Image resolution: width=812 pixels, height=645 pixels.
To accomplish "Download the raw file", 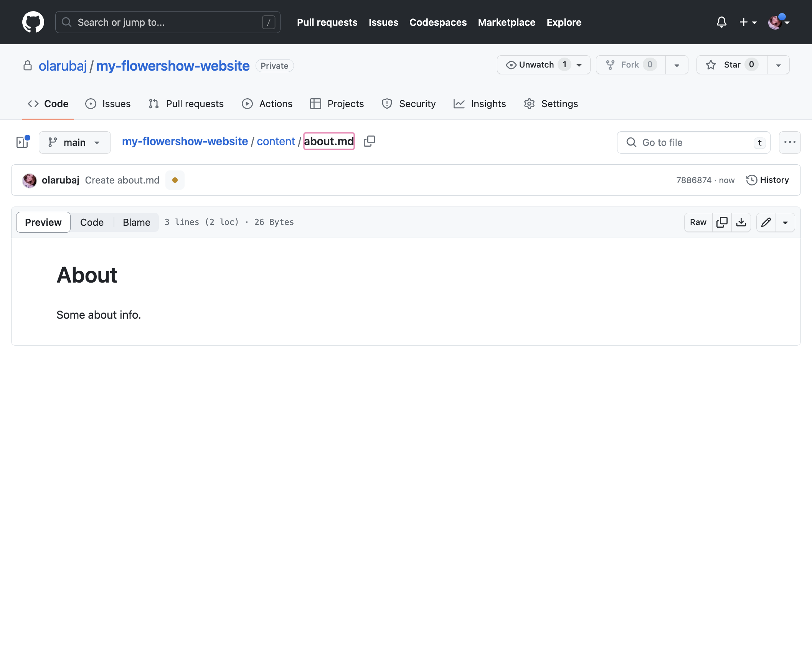I will 741,222.
